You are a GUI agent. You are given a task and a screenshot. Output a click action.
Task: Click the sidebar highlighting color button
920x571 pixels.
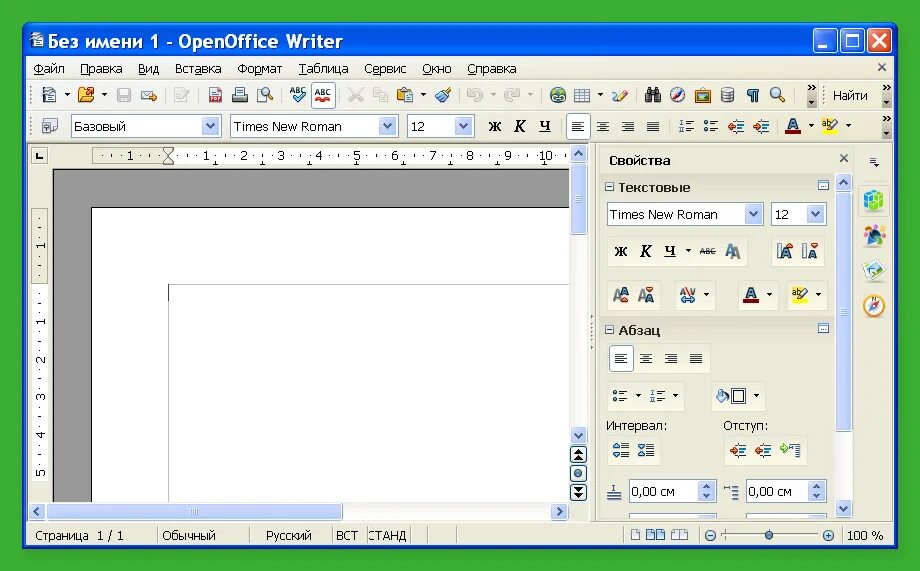click(x=800, y=295)
